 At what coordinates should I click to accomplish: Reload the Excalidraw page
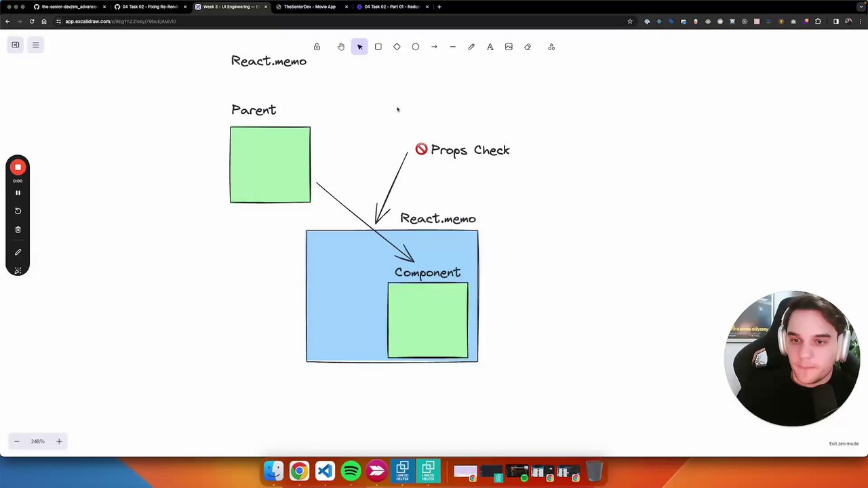pos(31,22)
